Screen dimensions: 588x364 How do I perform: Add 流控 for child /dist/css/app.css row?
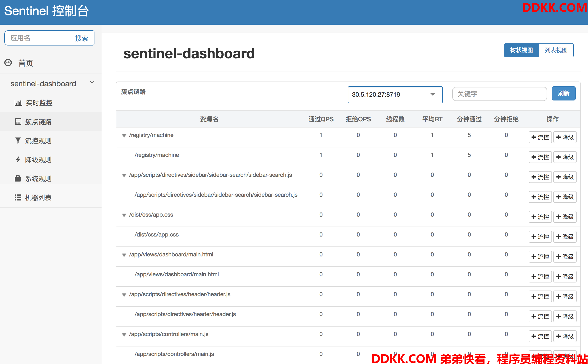540,237
